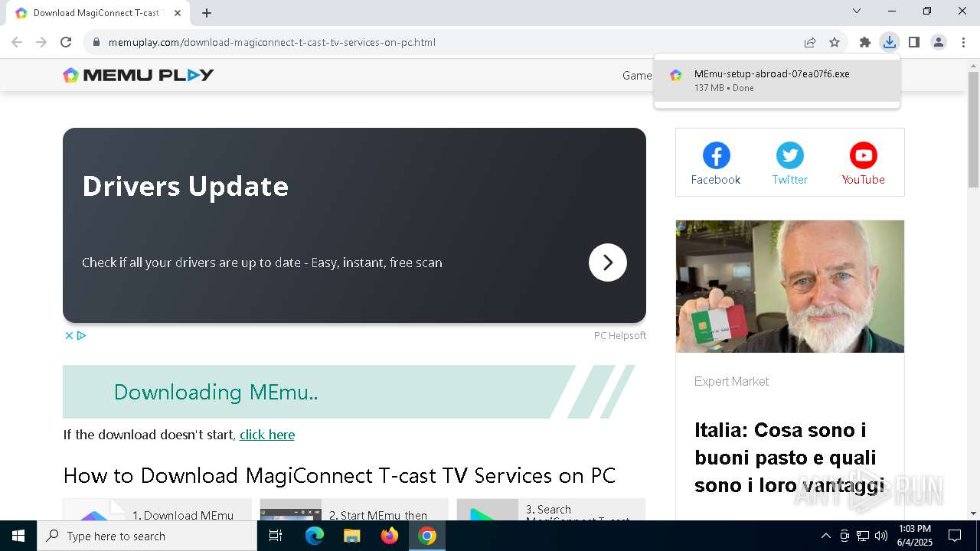Open the Facebook social icon
The image size is (980, 551).
(x=716, y=163)
